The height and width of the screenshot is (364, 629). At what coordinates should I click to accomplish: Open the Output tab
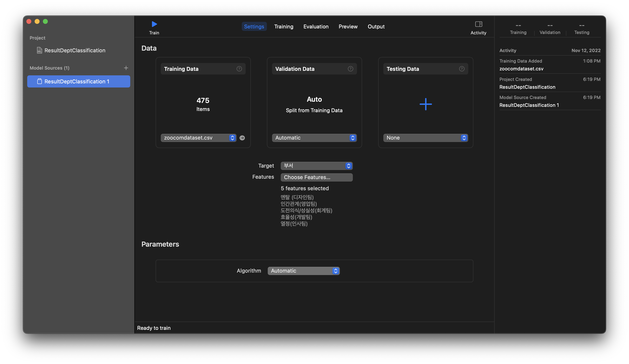pyautogui.click(x=376, y=26)
